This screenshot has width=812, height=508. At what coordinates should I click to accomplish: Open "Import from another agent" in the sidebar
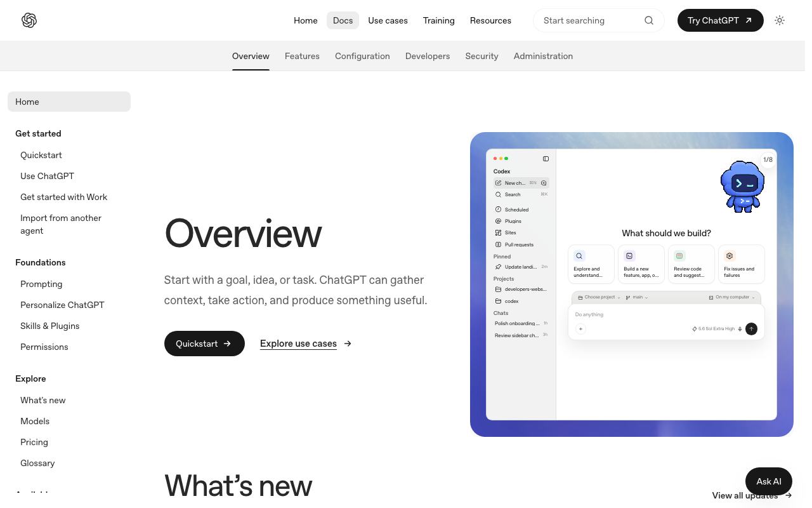tap(61, 224)
